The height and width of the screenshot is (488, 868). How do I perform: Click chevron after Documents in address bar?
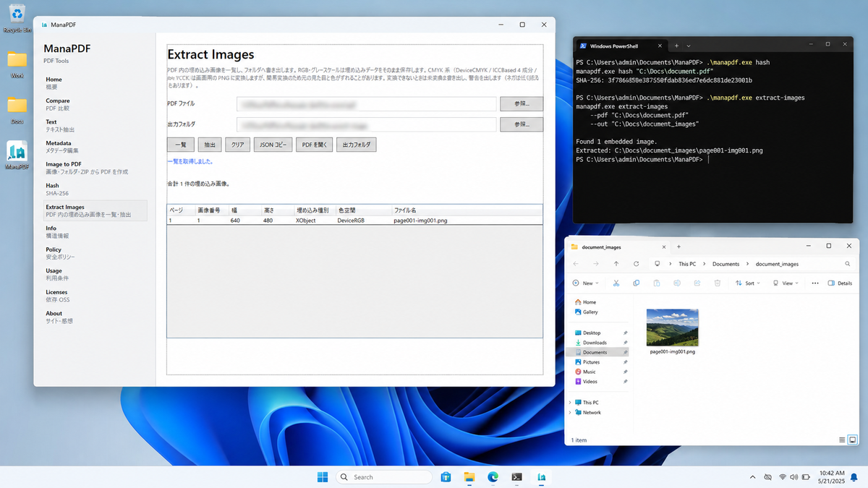746,264
